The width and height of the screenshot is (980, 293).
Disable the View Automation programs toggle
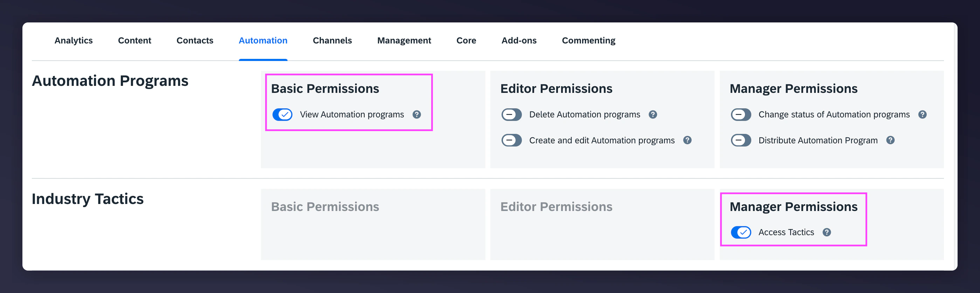pyautogui.click(x=282, y=115)
